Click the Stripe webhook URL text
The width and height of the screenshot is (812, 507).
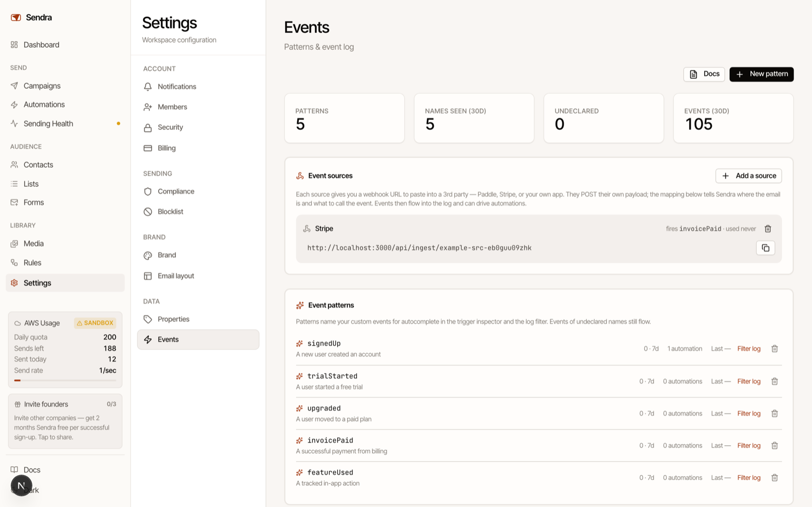click(x=420, y=248)
